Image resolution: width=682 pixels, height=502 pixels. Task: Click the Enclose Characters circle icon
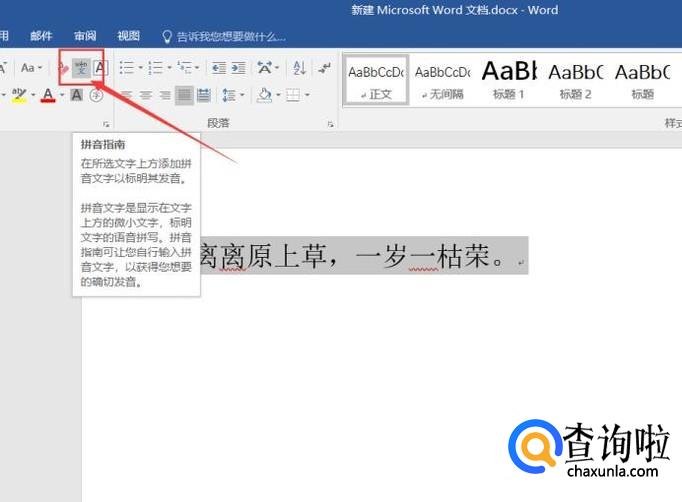point(96,95)
